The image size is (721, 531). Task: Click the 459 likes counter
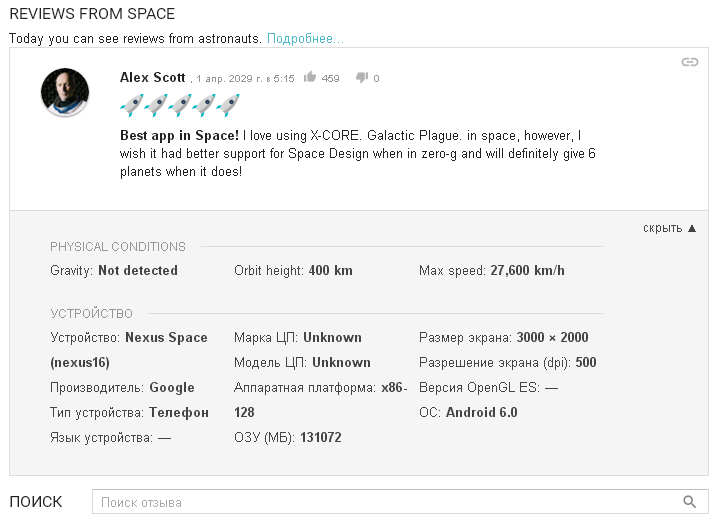pos(330,79)
